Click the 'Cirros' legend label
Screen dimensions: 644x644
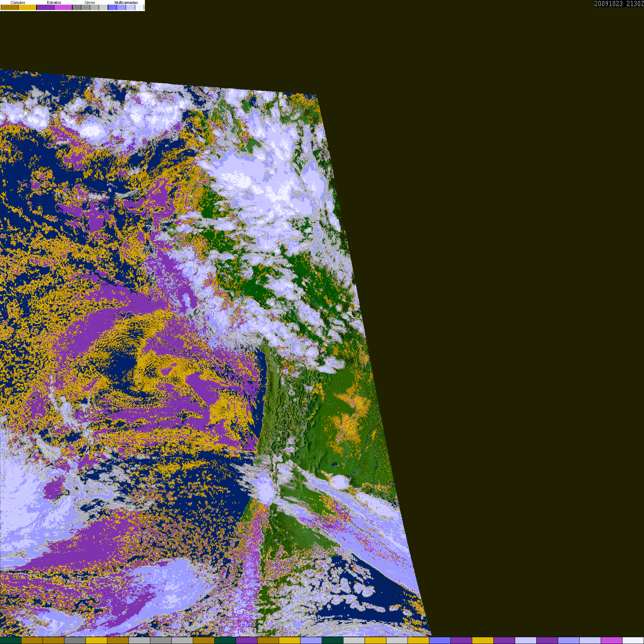pos(90,3)
